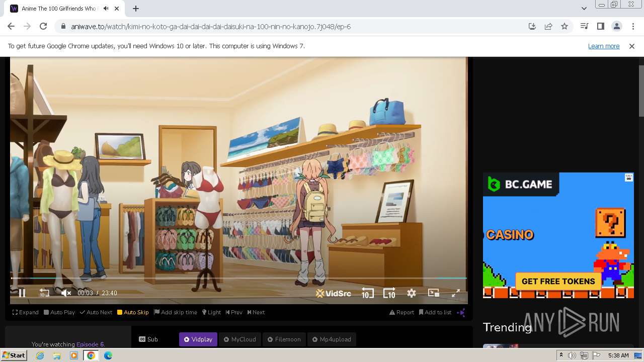Toggle the Chrome side panel
The image size is (644, 362).
pos(600,26)
